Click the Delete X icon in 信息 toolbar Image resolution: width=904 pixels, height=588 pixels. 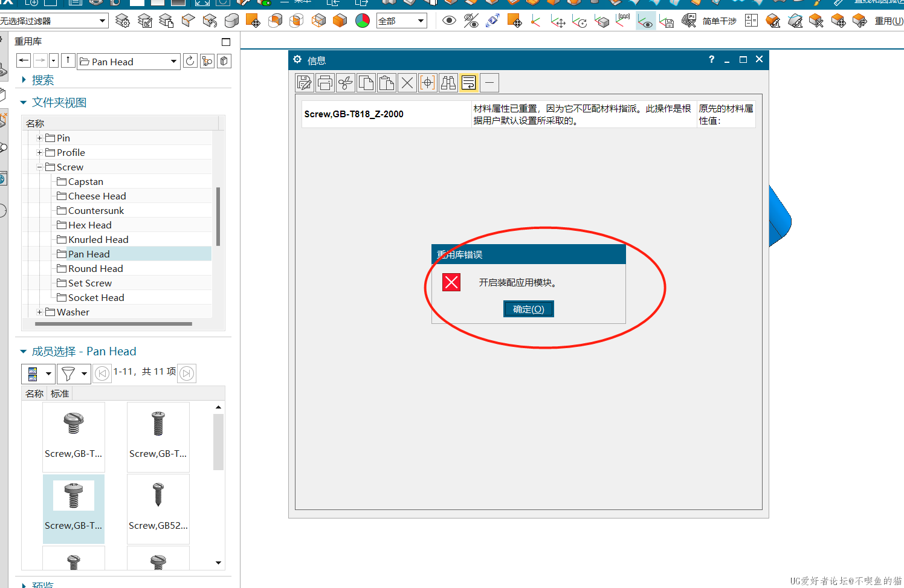[407, 83]
